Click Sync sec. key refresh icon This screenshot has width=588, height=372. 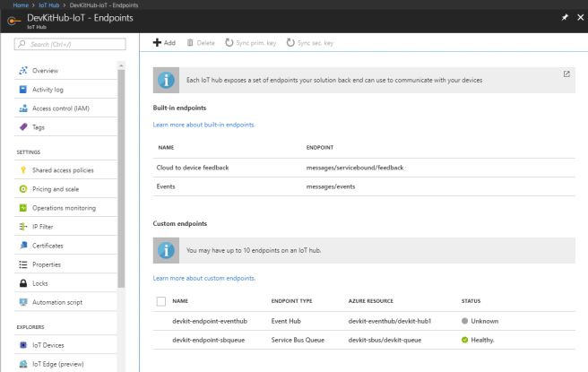tap(294, 42)
